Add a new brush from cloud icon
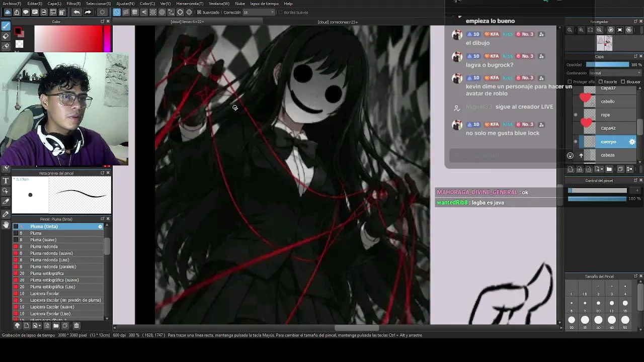Screen dimensions: 644x362 pyautogui.click(x=17, y=326)
